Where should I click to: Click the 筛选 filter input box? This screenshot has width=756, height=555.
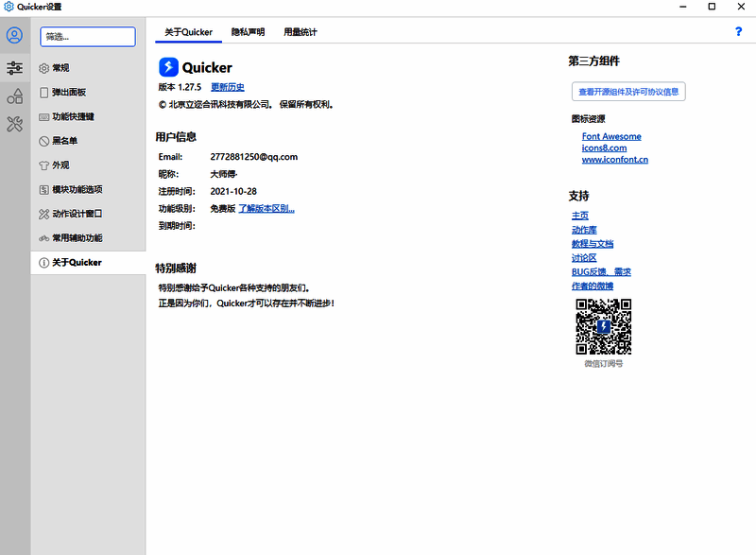(x=87, y=36)
